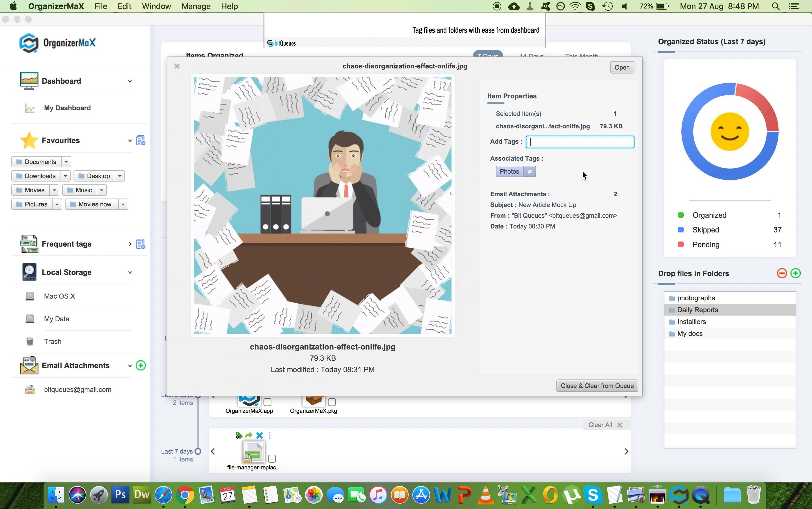Tick the checkbox beside OrganizerMaX.app
The width and height of the screenshot is (812, 509).
267,402
